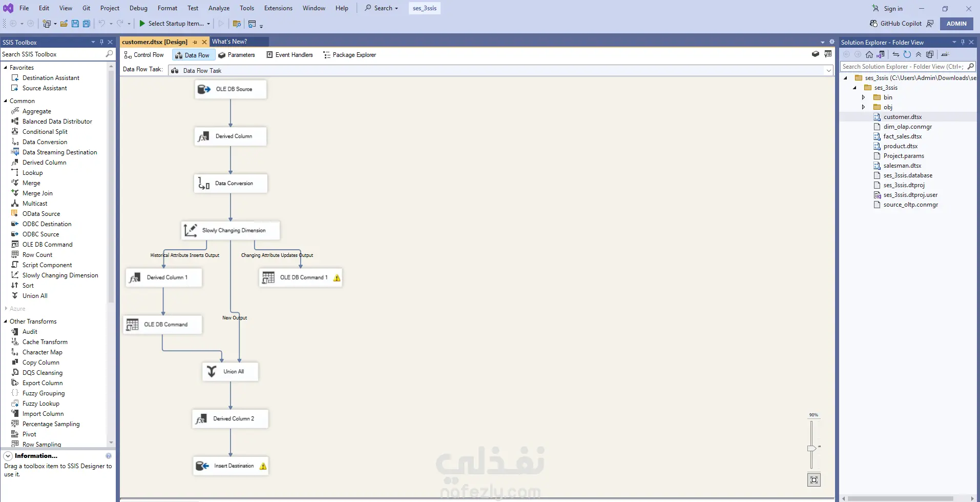The width and height of the screenshot is (980, 502).
Task: Open the Extensions menu
Action: click(278, 8)
